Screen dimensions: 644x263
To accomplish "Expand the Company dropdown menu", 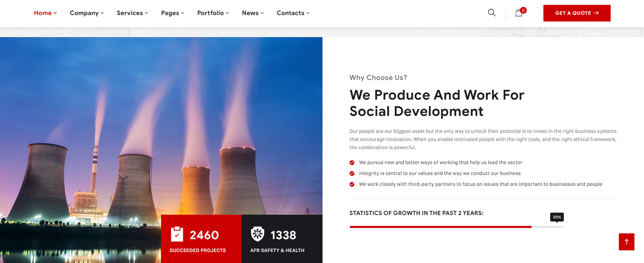I will pyautogui.click(x=87, y=13).
